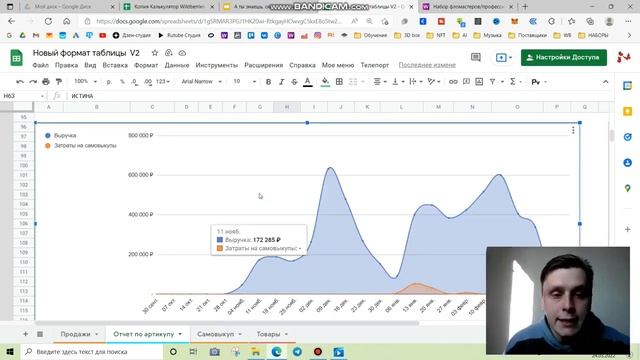
Task: Open the Правка menu
Action: 66,65
